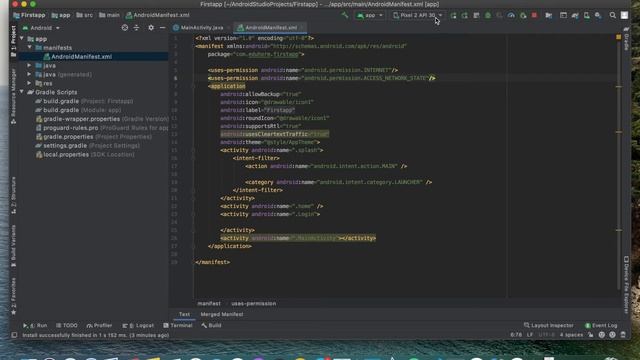The height and width of the screenshot is (360, 640).
Task: Click the Install successfully finished status message
Action: coord(96,335)
